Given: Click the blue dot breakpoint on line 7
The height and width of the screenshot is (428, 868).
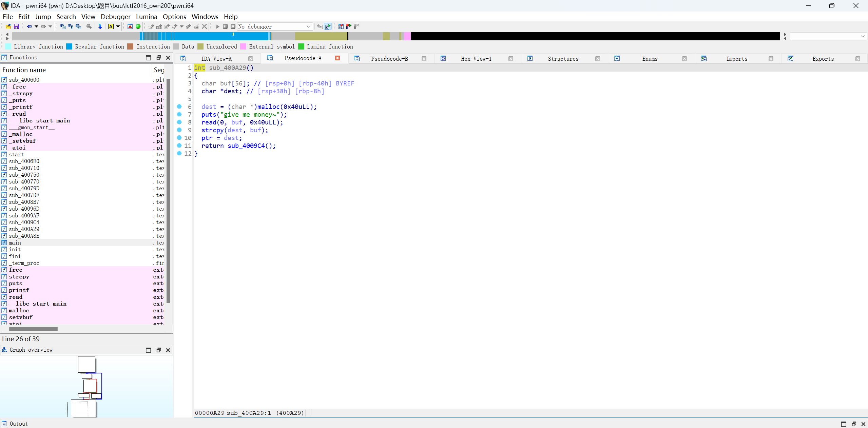Looking at the screenshot, I should tap(180, 115).
